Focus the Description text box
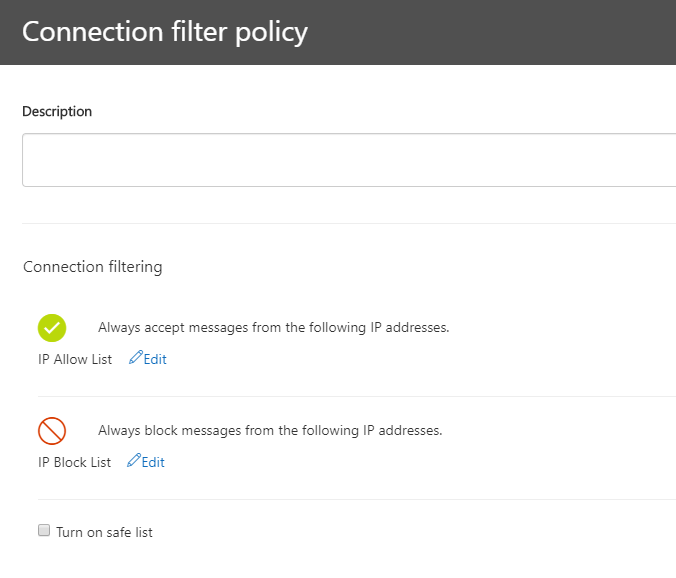The width and height of the screenshot is (676, 578). click(349, 160)
